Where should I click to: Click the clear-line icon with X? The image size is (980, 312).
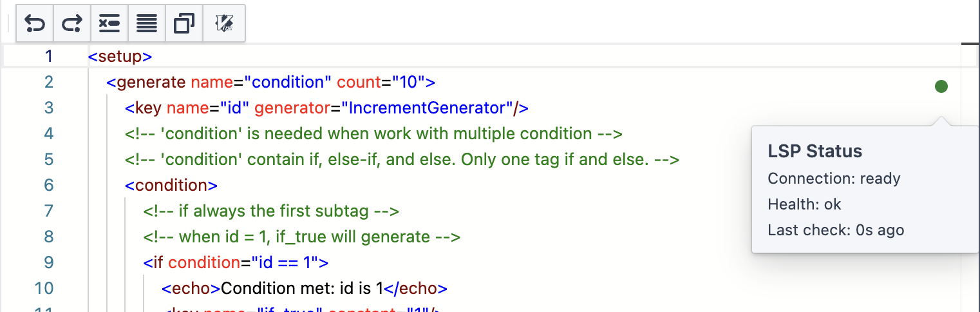(x=109, y=24)
